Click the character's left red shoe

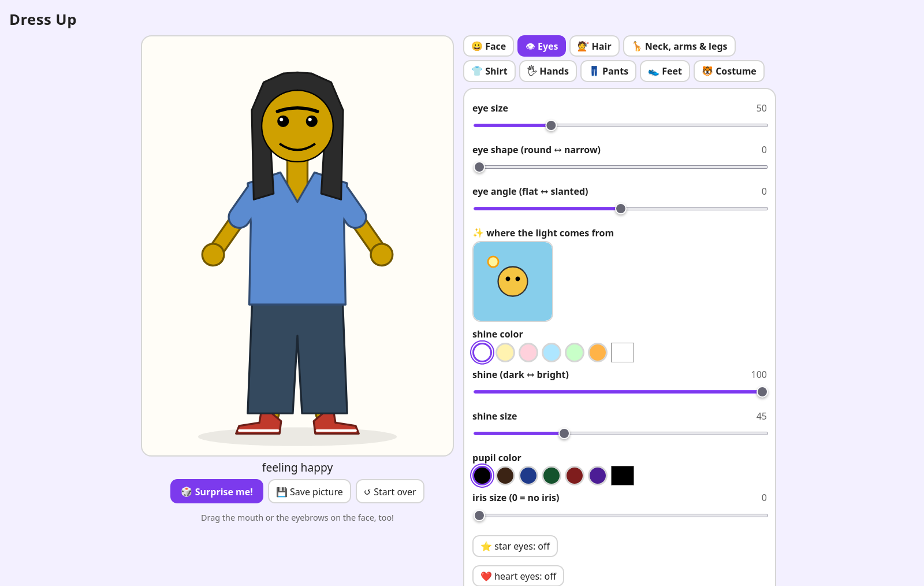pyautogui.click(x=259, y=424)
